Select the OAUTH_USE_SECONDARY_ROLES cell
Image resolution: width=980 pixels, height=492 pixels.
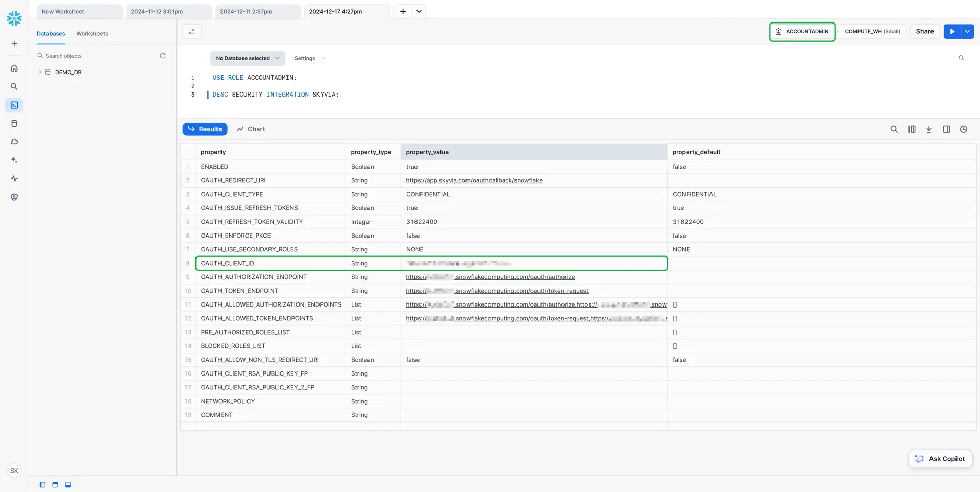(x=271, y=249)
